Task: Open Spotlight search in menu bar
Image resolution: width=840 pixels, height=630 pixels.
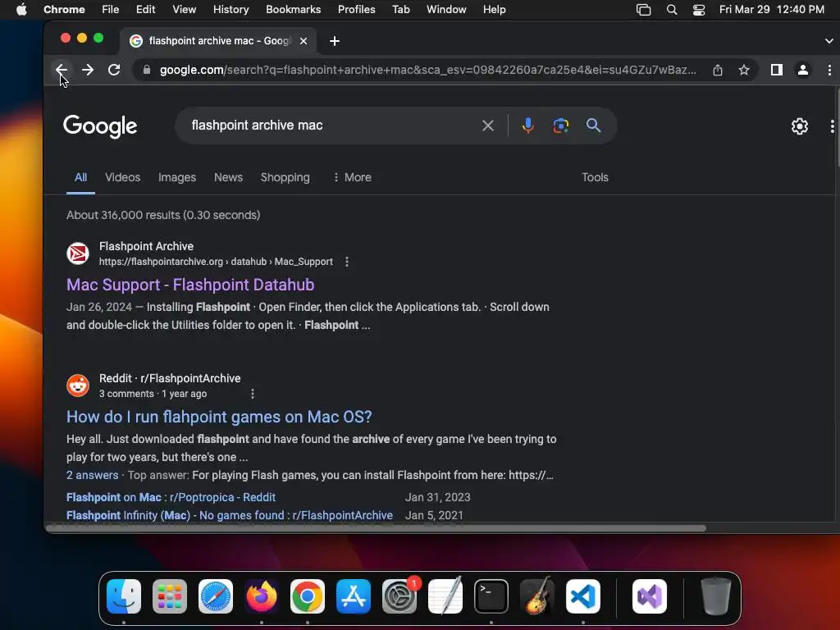Action: 671,10
